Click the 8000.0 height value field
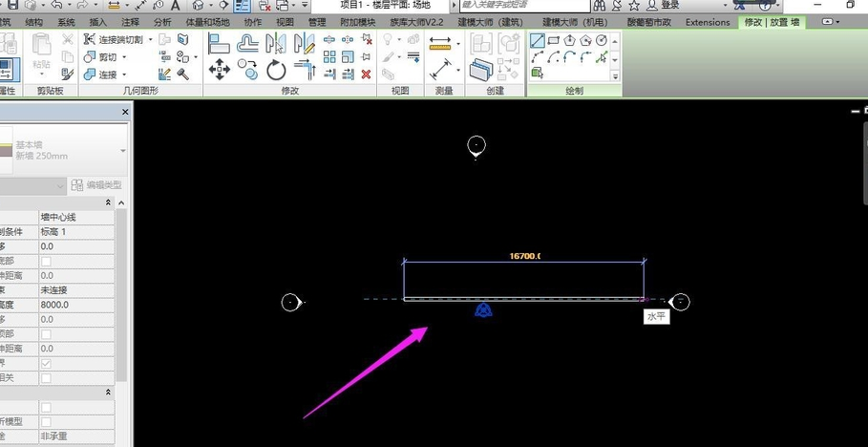 pyautogui.click(x=74, y=306)
